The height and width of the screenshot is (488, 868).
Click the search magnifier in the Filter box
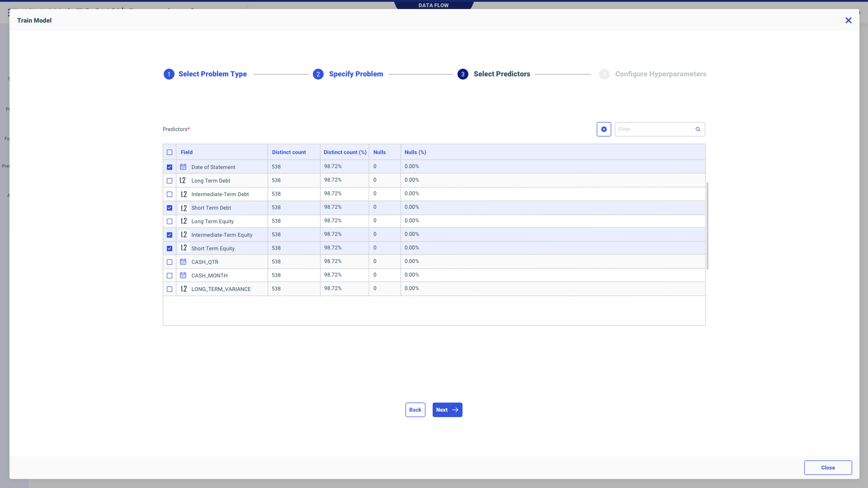(698, 129)
